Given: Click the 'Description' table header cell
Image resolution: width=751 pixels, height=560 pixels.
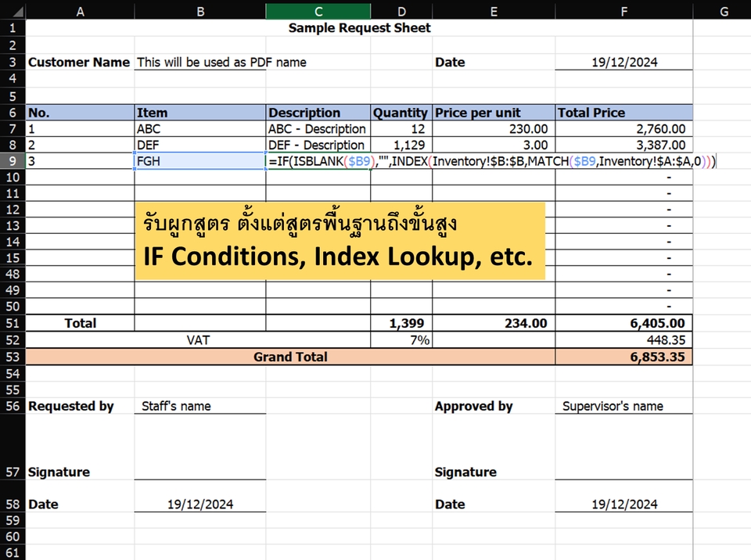Looking at the screenshot, I should click(318, 113).
